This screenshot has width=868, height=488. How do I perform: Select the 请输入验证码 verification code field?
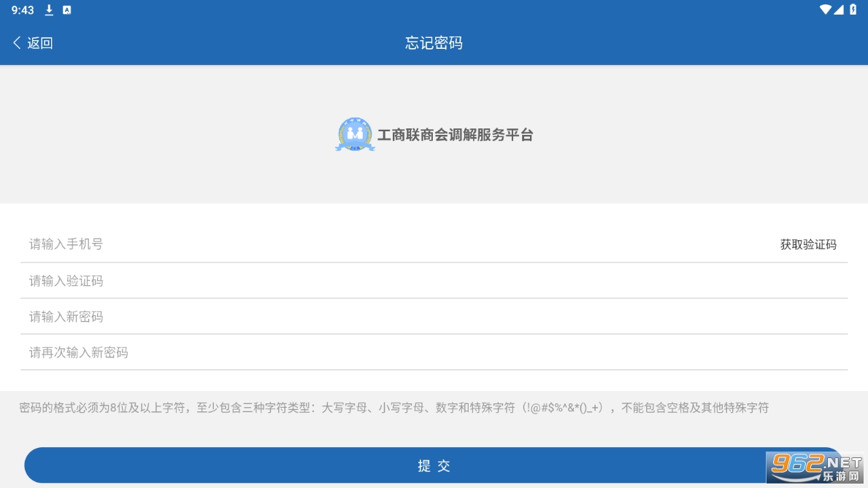coord(434,281)
